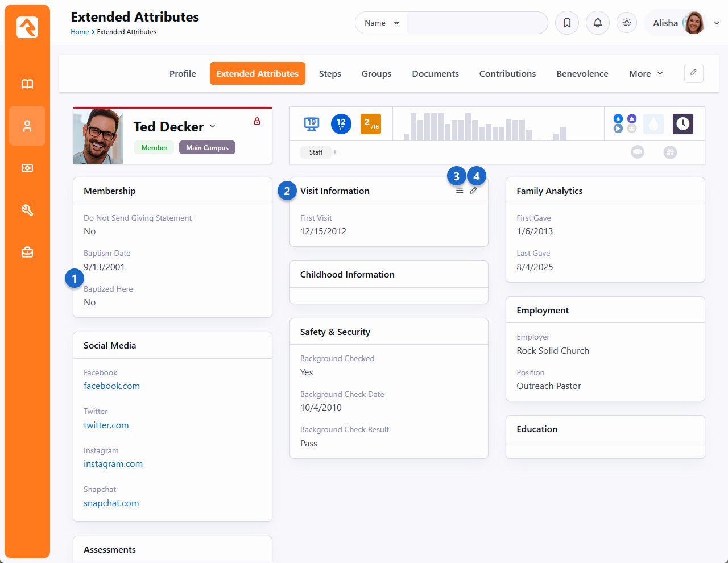Click the red lock icon on Ted Decker
Viewport: 728px width, 563px height.
pos(257,121)
